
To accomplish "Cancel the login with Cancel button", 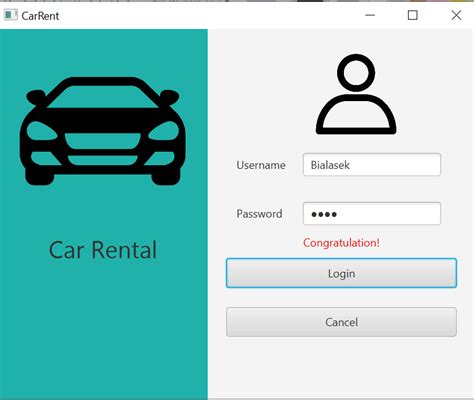I will point(341,322).
